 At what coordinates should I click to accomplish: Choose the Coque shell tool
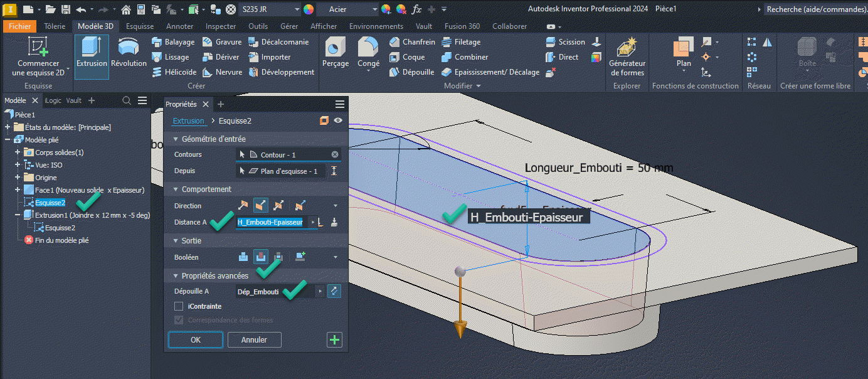click(x=406, y=57)
